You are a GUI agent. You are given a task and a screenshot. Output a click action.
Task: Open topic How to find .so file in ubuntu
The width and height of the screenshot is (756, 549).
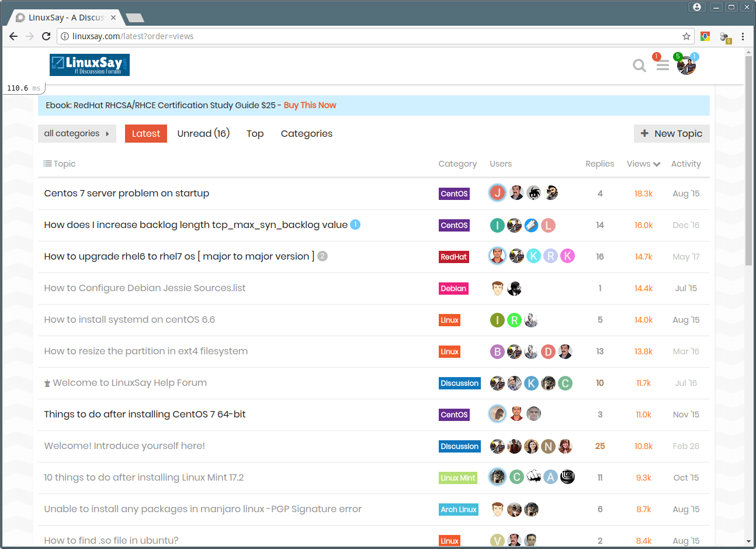coord(112,540)
